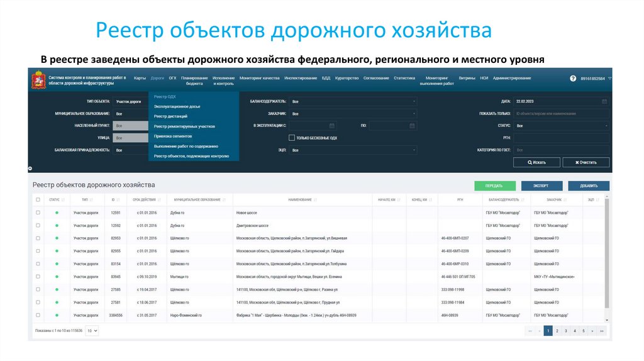Check the row with ID 83154

38,264
